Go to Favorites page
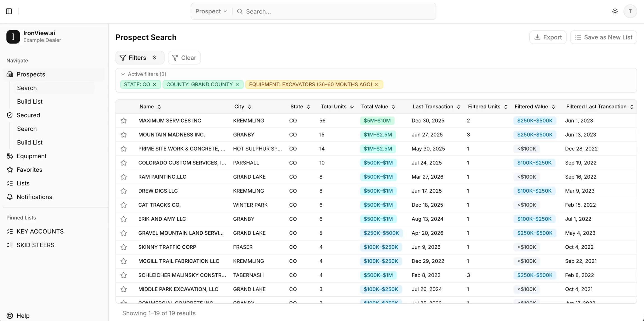644x321 pixels. (54, 170)
